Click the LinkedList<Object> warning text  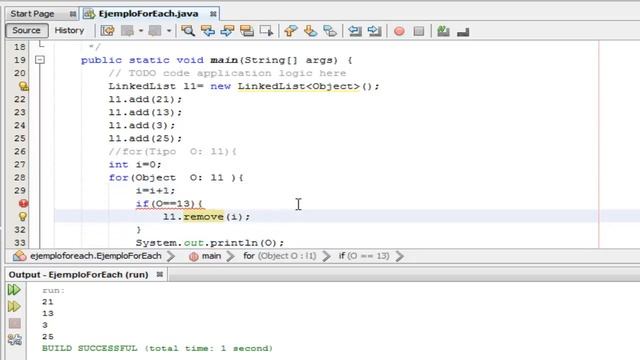click(299, 86)
